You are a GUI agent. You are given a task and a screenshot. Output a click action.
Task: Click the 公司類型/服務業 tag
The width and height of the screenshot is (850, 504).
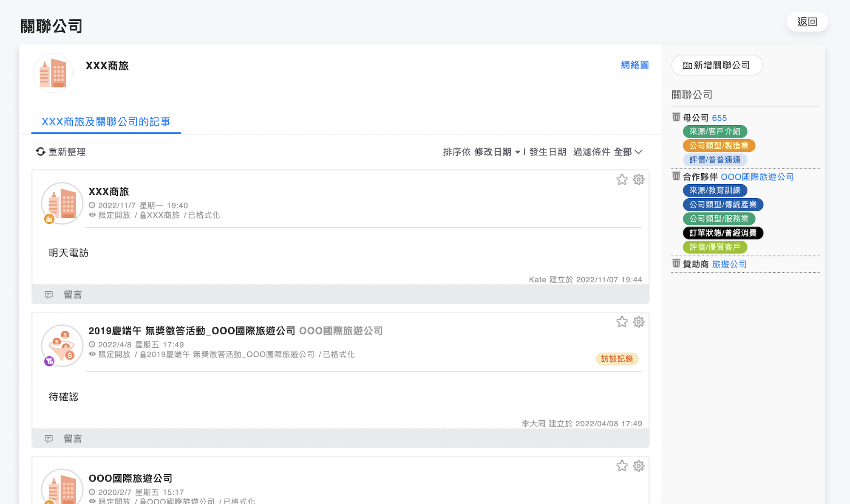(719, 219)
